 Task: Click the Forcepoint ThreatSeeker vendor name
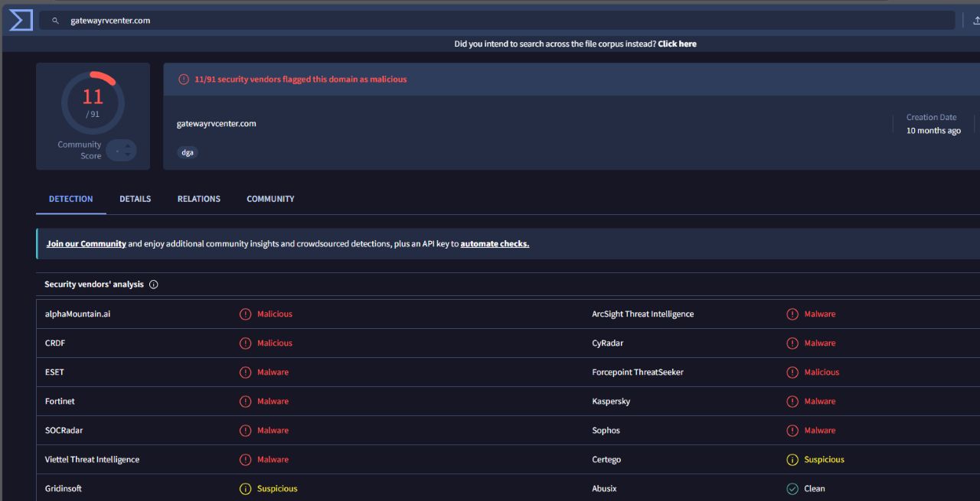638,372
